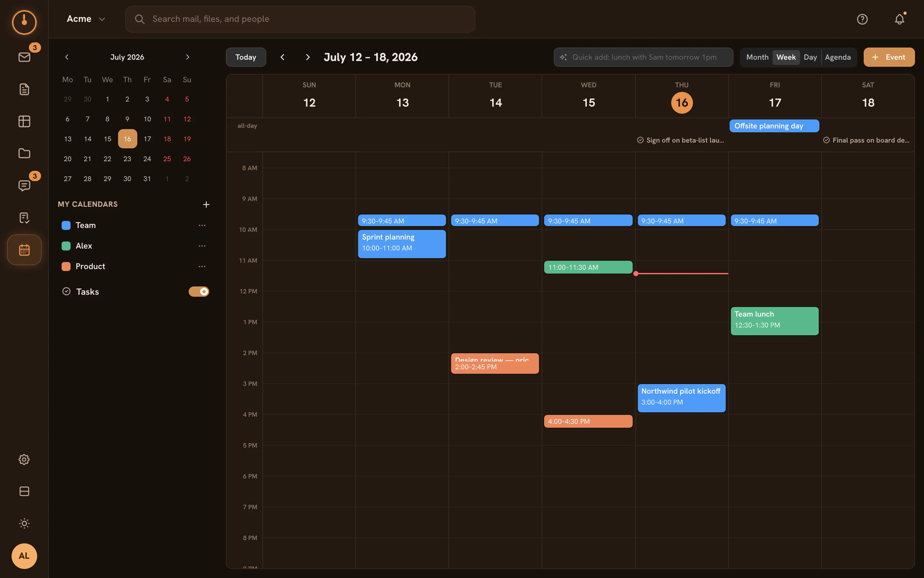Switch to Week view
Screen dimensions: 924x578
click(786, 57)
